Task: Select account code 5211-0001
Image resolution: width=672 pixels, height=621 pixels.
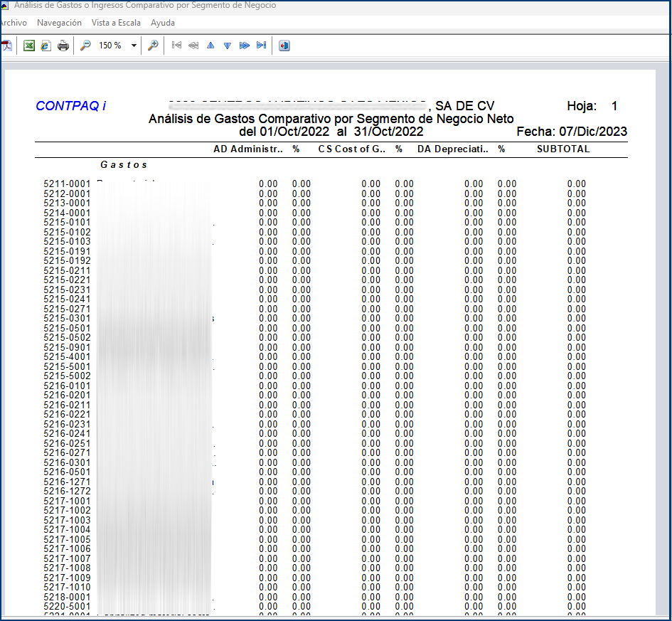Action: 68,184
